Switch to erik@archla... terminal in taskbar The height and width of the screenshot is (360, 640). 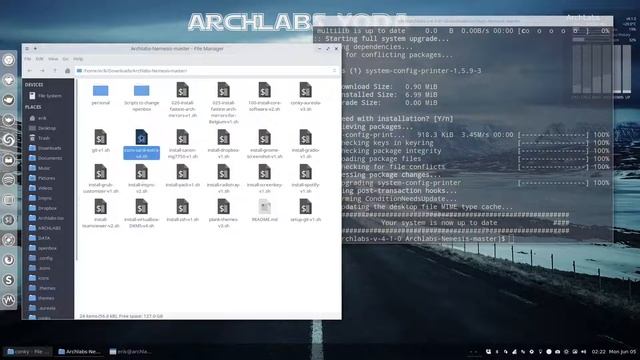click(x=131, y=351)
